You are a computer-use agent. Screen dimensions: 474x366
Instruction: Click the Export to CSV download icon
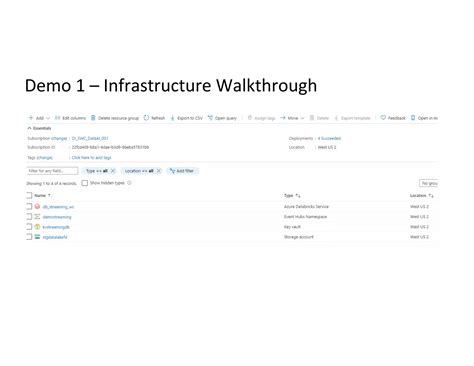click(172, 118)
